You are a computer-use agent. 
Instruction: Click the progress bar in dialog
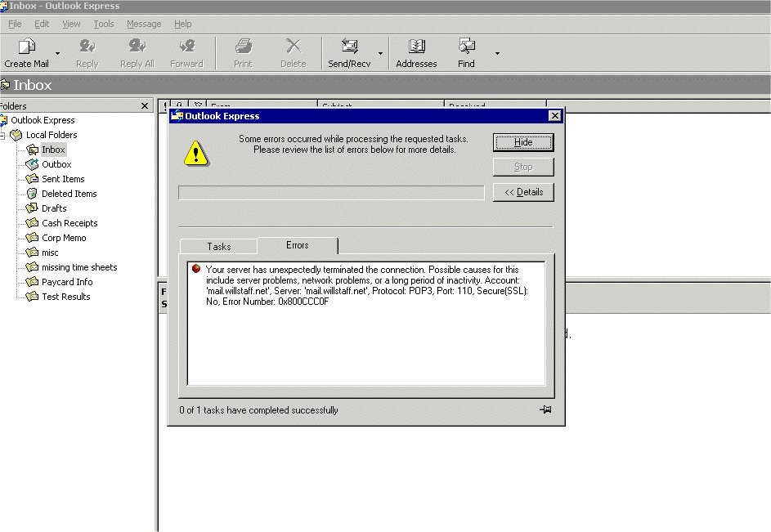pyautogui.click(x=331, y=192)
